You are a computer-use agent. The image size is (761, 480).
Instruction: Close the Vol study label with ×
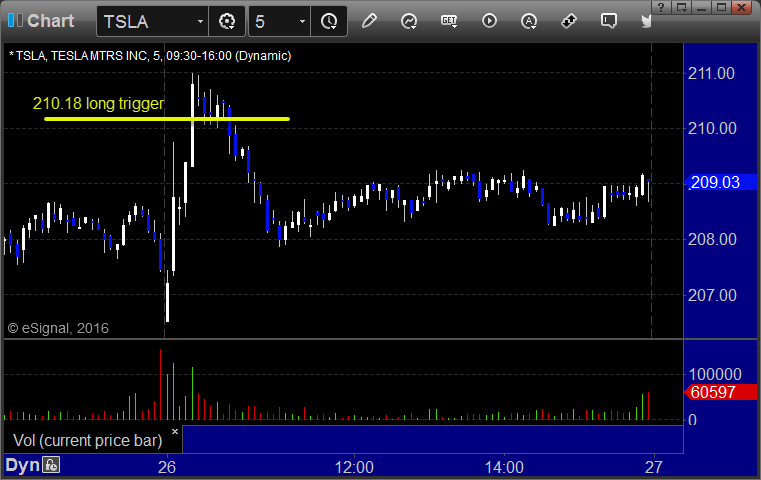point(175,431)
